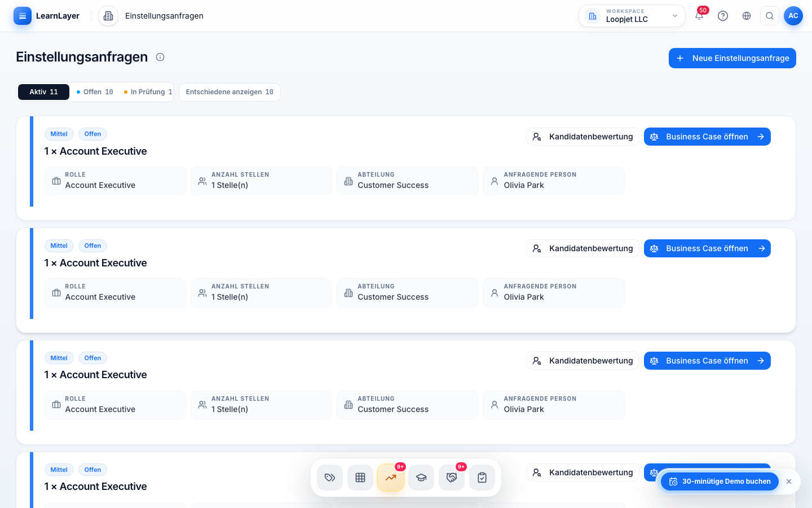Open the tags icon in bottom dock
The height and width of the screenshot is (508, 812).
(x=330, y=478)
